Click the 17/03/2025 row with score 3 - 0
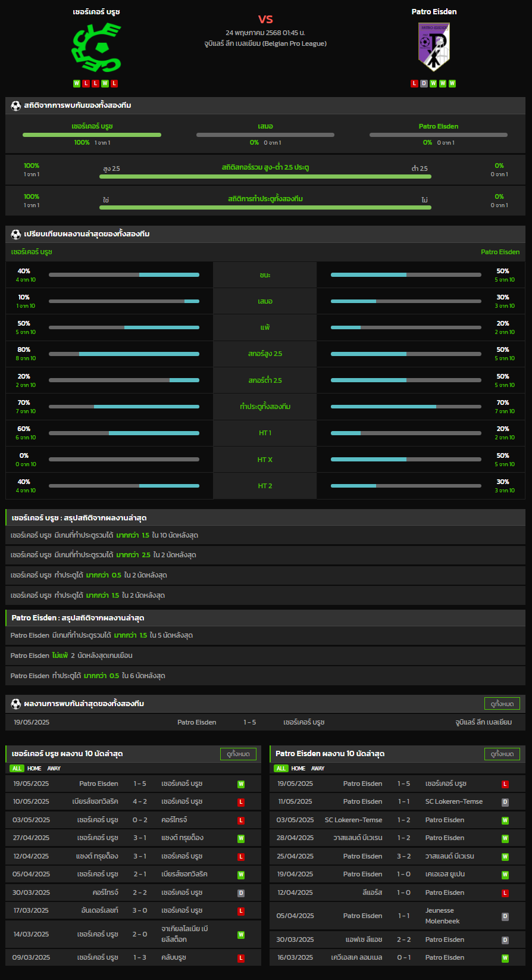The height and width of the screenshot is (980, 532). click(x=133, y=911)
